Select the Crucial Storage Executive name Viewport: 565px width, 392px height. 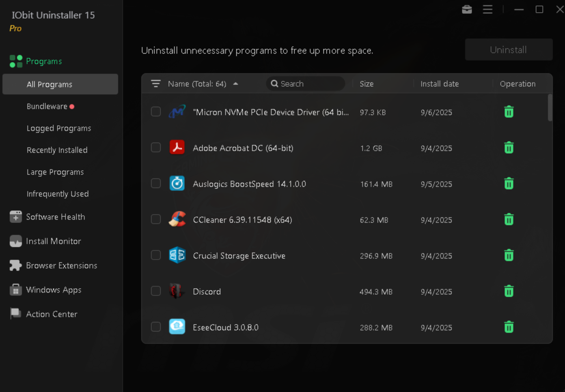click(239, 256)
